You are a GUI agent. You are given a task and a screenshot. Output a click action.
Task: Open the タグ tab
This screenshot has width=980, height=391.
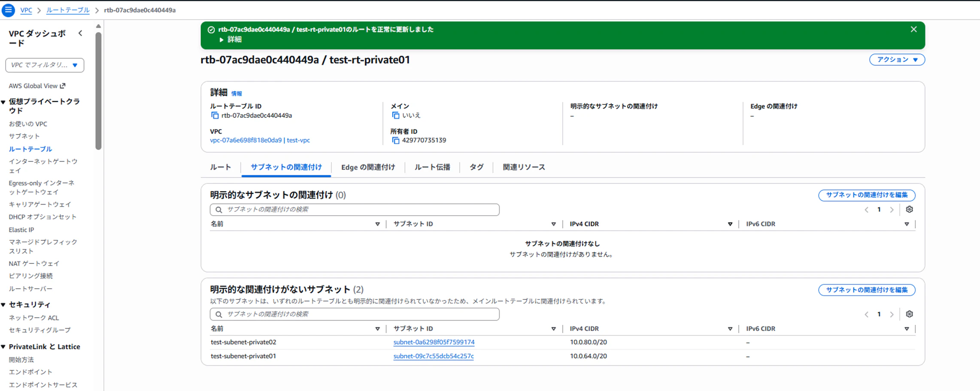pyautogui.click(x=476, y=167)
